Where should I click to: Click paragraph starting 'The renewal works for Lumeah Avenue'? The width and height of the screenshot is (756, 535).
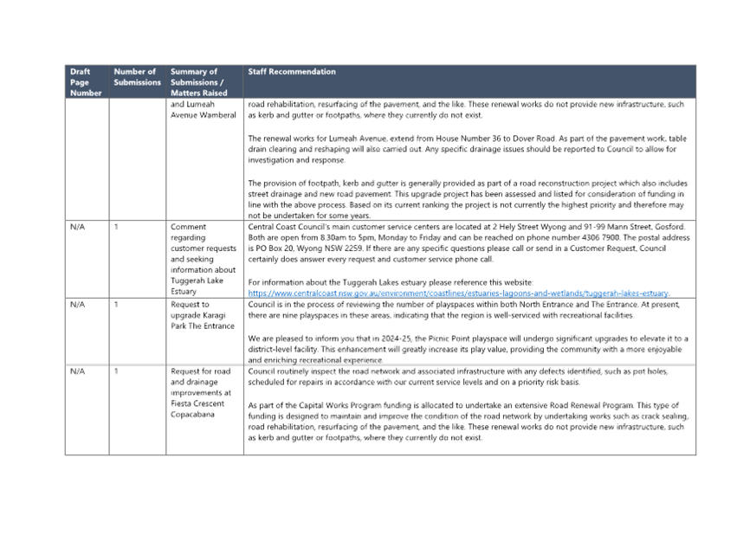coord(468,149)
